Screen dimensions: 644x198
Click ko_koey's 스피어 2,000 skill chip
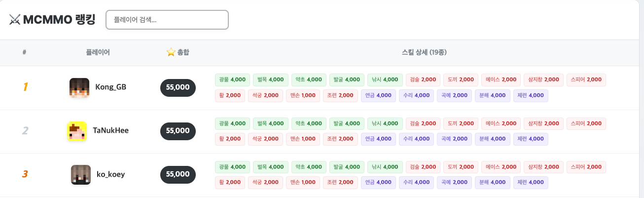pos(586,167)
